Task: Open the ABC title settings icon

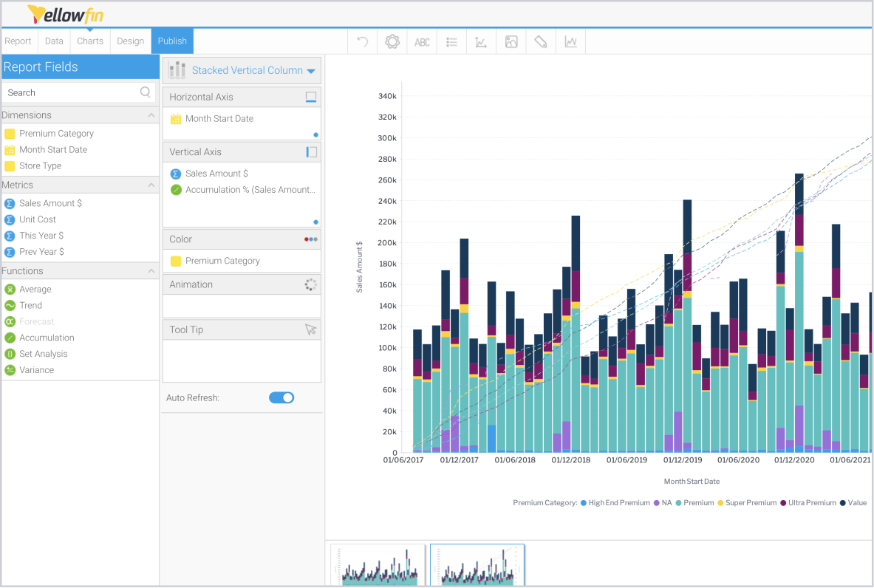Action: coord(422,42)
